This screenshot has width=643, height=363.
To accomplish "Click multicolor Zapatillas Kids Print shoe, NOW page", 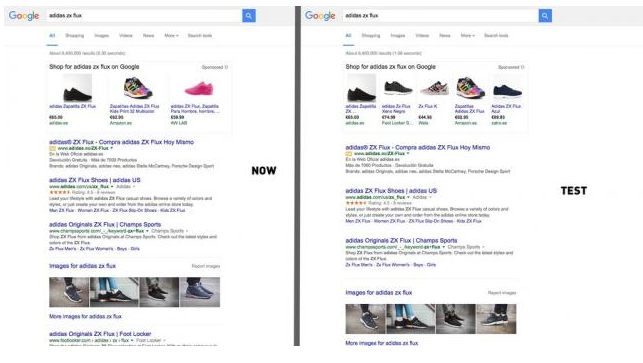I will (137, 87).
